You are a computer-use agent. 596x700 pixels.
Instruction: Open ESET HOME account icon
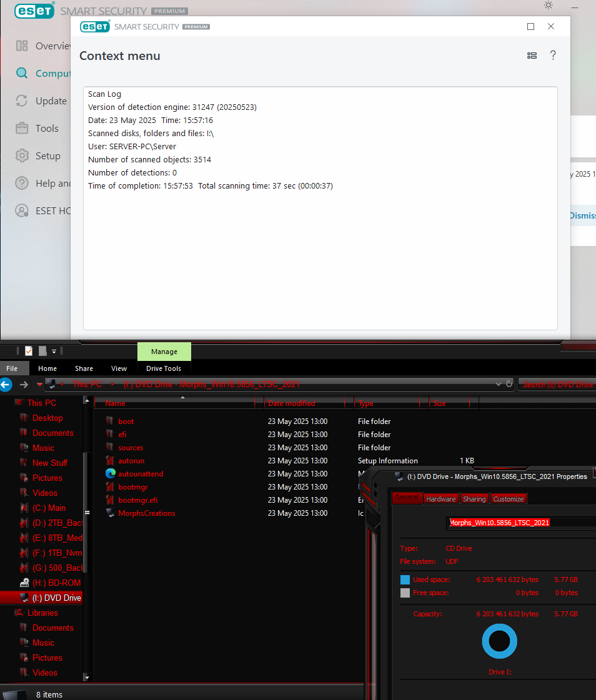coord(22,210)
